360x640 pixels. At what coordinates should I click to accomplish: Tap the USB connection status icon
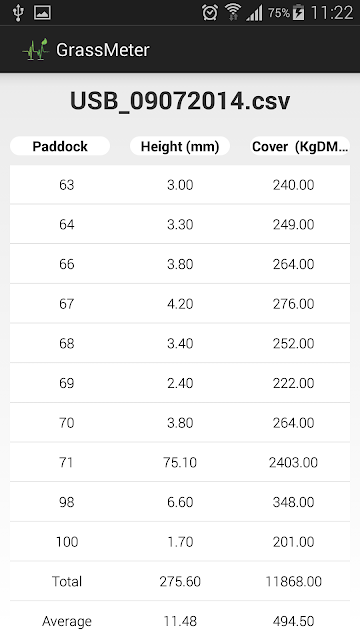click(18, 13)
